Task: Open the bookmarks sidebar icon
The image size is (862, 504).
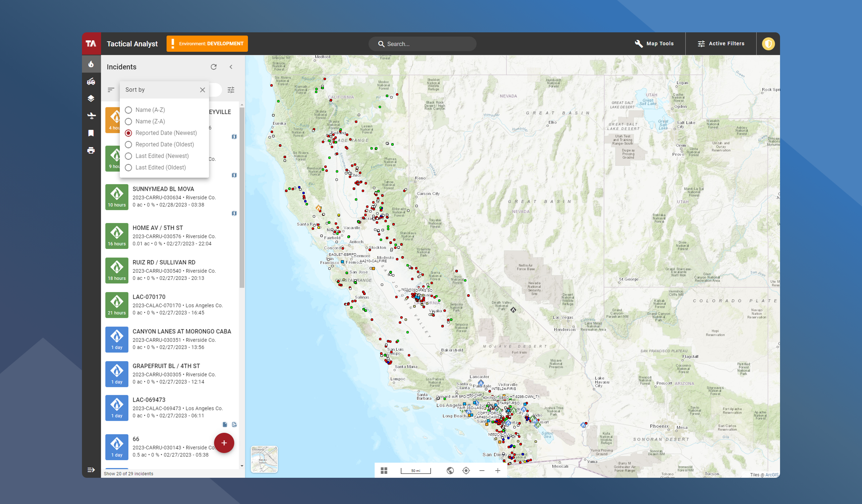Action: 91,133
